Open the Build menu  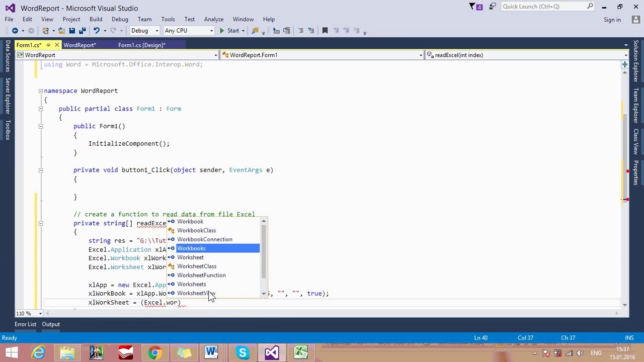coord(96,19)
